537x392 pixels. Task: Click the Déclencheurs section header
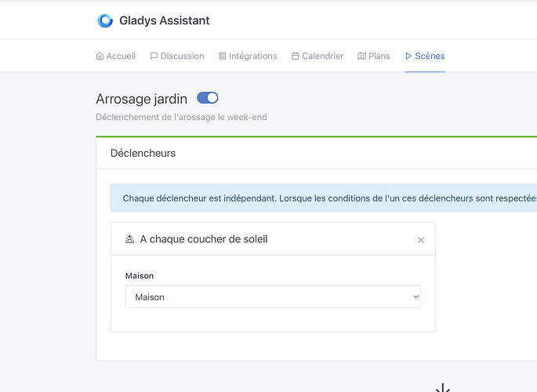point(143,153)
